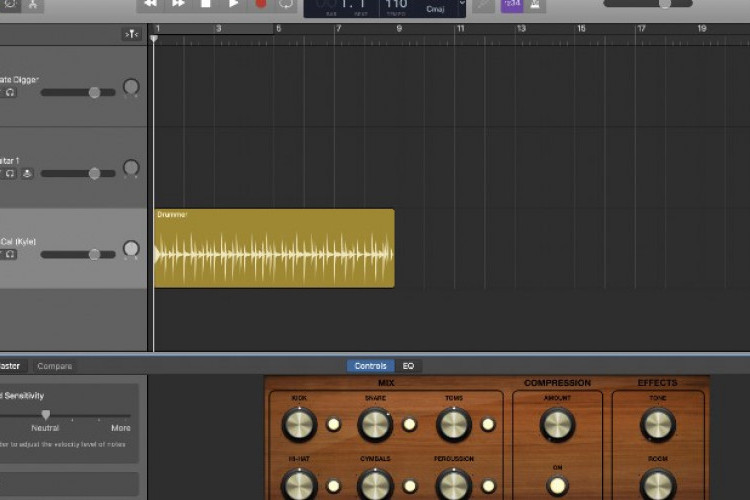Click bar 17 in the ruler

pyautogui.click(x=642, y=29)
